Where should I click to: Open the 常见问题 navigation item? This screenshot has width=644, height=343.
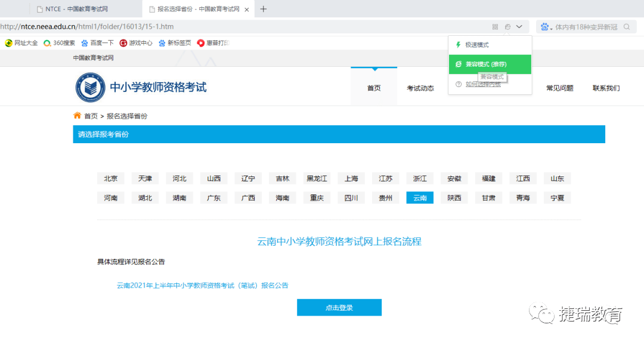(x=559, y=88)
